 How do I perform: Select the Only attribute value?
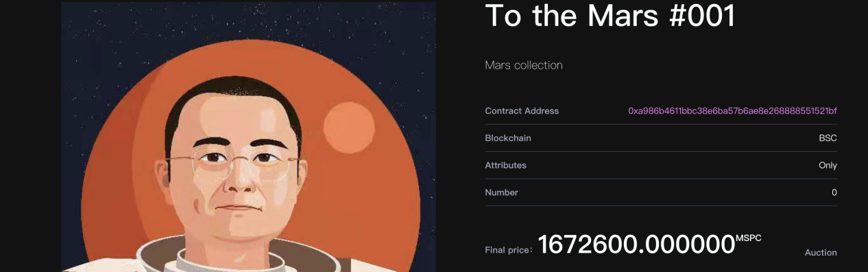(x=828, y=166)
